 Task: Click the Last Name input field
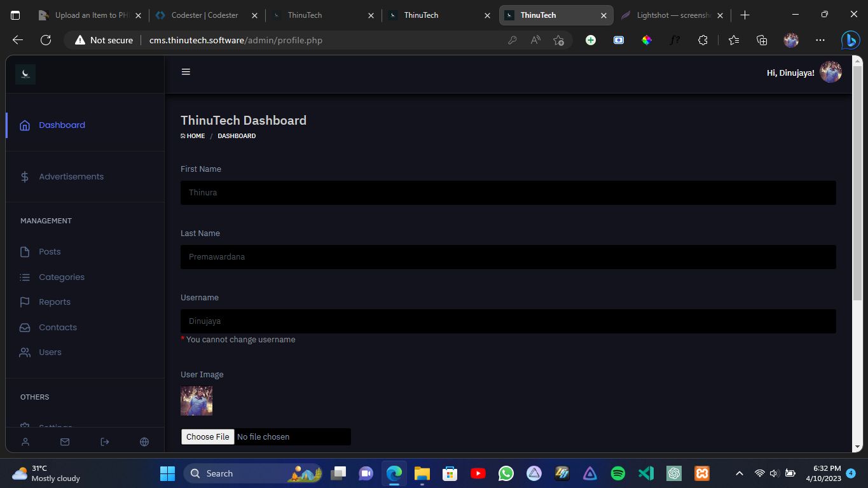[508, 257]
